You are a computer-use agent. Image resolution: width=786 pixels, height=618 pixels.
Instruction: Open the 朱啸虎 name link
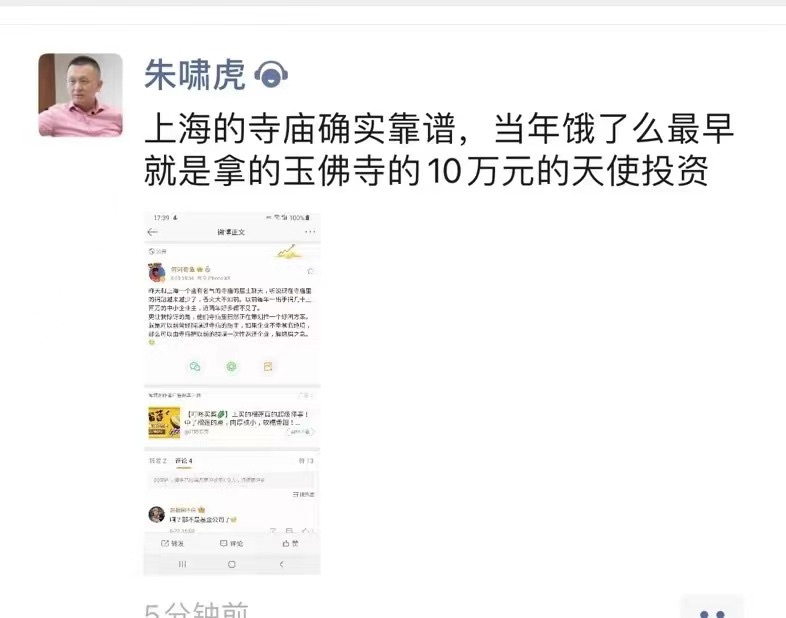(195, 75)
